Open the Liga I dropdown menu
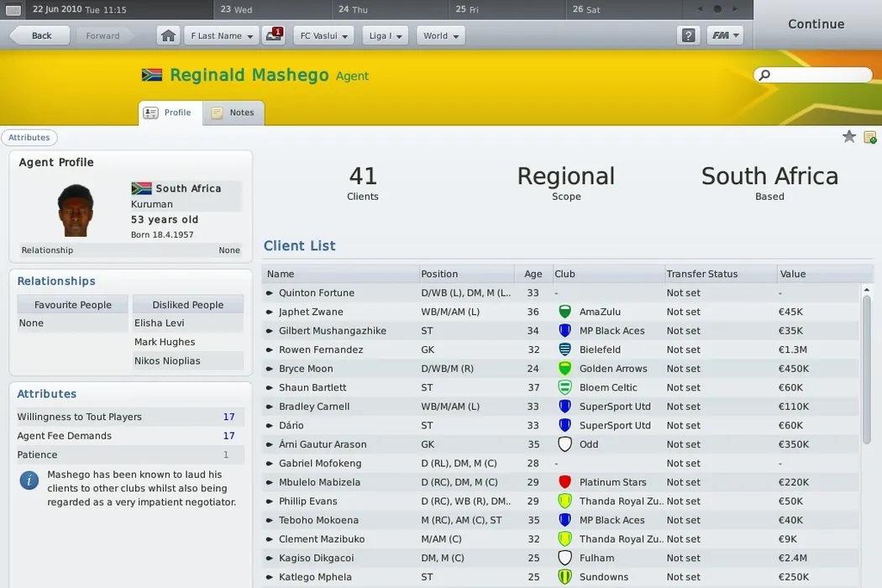This screenshot has height=588, width=882. tap(386, 35)
